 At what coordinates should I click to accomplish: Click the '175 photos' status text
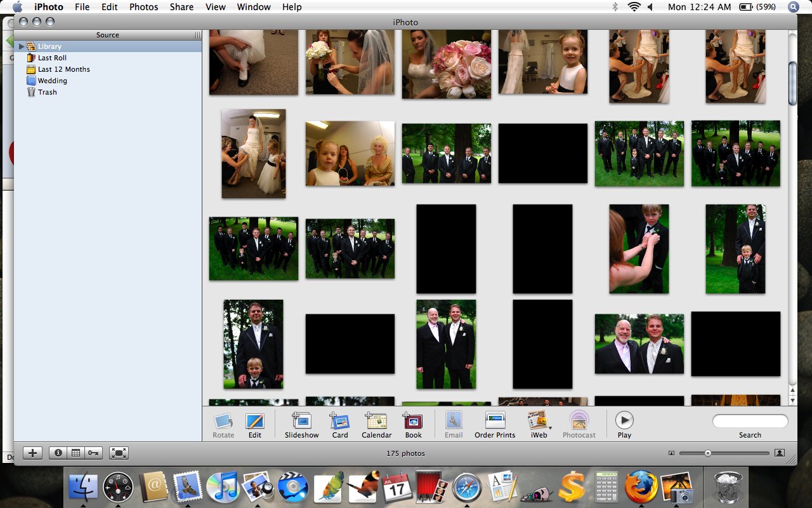405,453
